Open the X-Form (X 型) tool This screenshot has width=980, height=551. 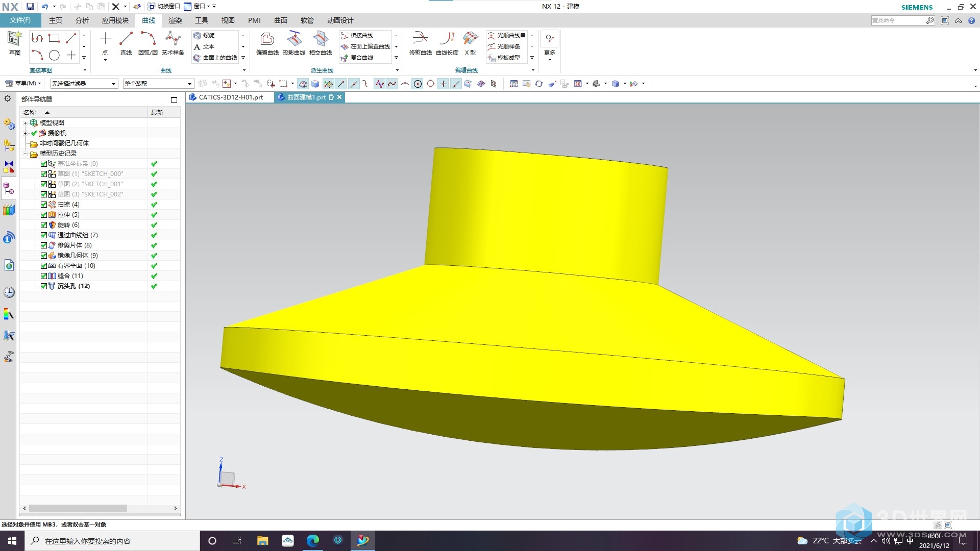pyautogui.click(x=470, y=44)
